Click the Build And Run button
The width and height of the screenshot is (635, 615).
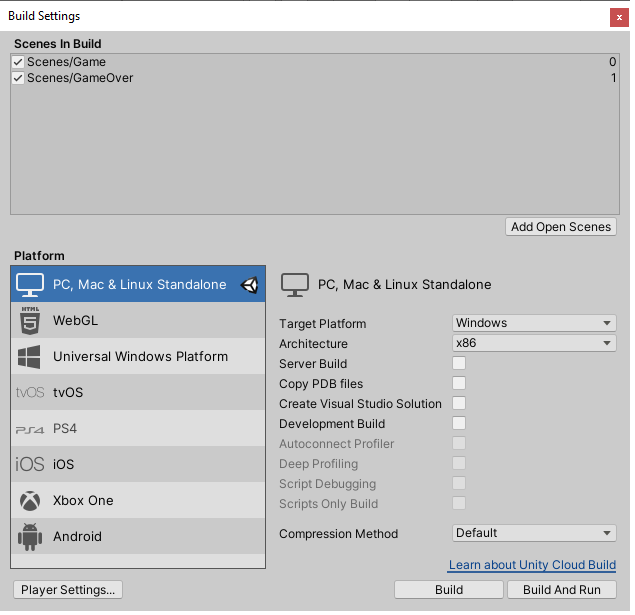562,590
